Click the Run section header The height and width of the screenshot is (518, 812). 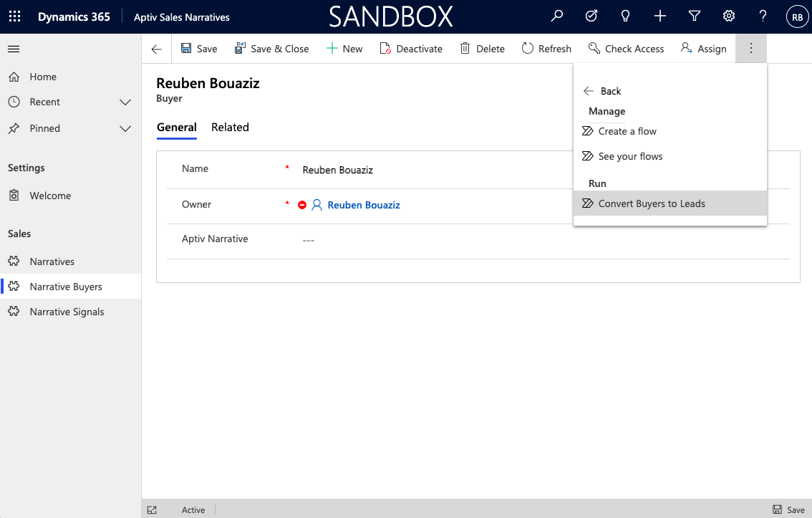pyautogui.click(x=597, y=183)
